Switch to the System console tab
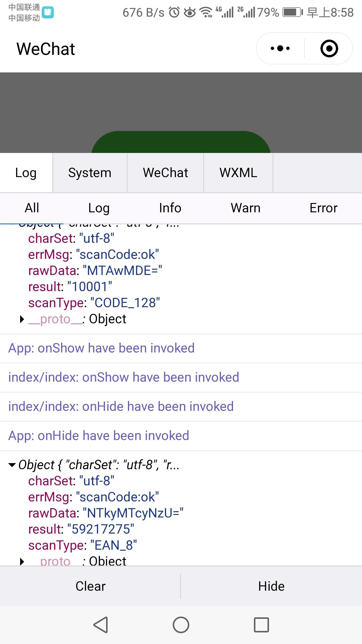 (90, 173)
